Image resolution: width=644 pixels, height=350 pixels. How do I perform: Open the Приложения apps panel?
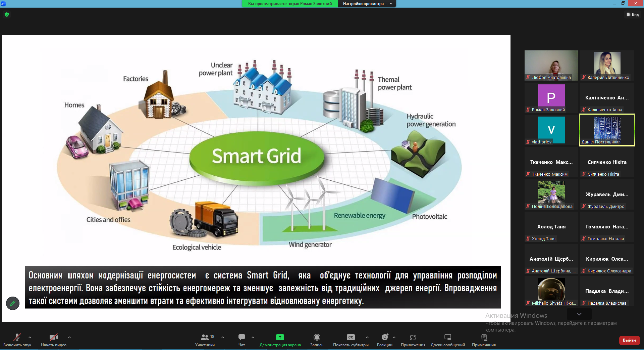coord(413,340)
